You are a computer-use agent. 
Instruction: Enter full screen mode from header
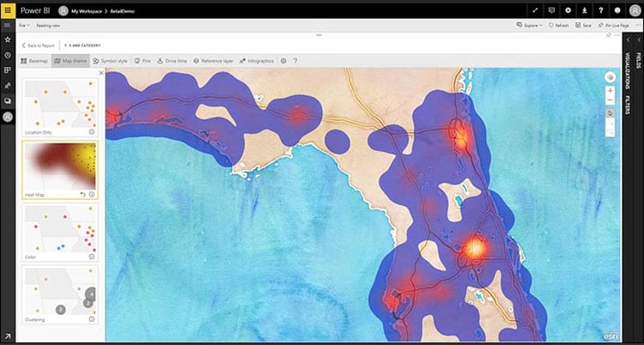[535, 10]
